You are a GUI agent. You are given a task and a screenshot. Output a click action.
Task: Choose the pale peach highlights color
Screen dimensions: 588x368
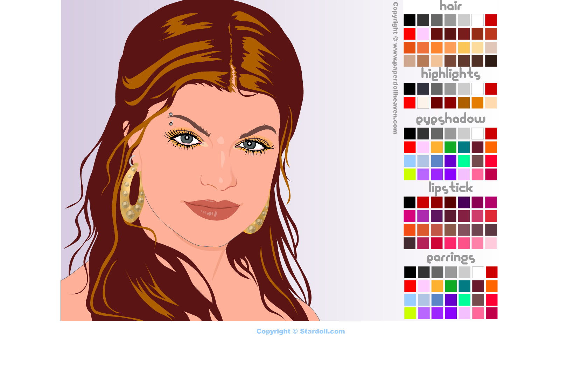pyautogui.click(x=491, y=103)
